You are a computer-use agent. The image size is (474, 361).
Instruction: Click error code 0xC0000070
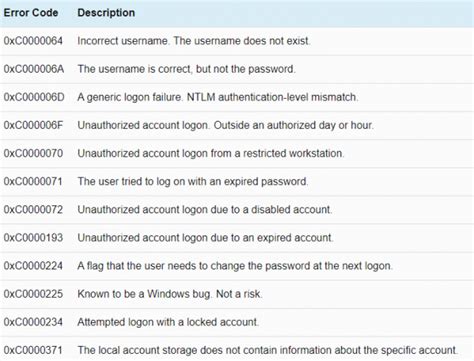(x=33, y=153)
